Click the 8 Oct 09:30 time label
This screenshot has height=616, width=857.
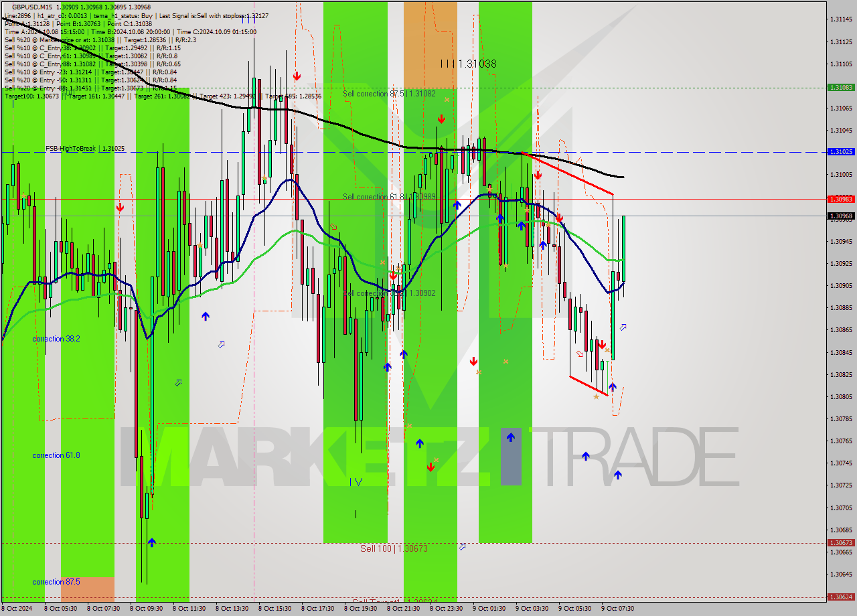146,609
